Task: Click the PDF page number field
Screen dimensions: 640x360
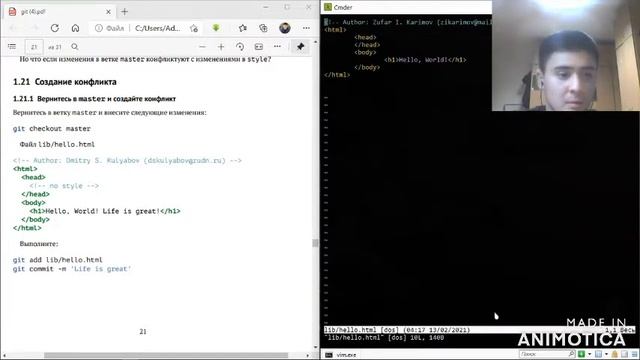Action: 34,47
